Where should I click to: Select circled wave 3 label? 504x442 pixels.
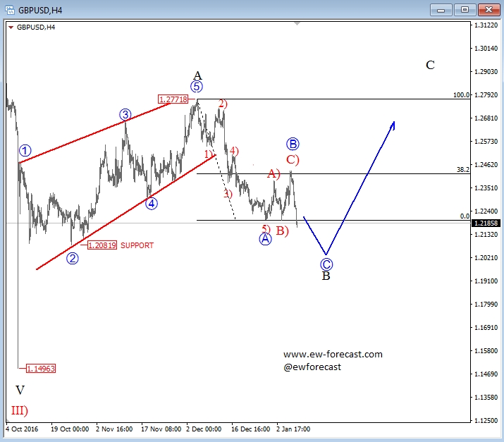pos(125,114)
